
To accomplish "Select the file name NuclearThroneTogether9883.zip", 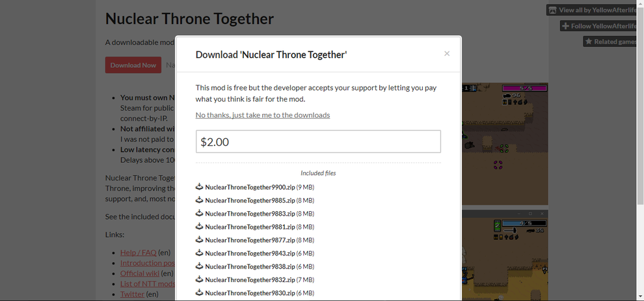I will [x=250, y=214].
